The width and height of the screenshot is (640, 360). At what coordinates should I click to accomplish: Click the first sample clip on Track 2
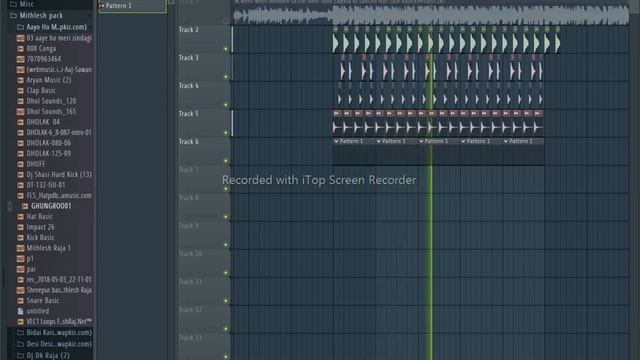(x=336, y=41)
